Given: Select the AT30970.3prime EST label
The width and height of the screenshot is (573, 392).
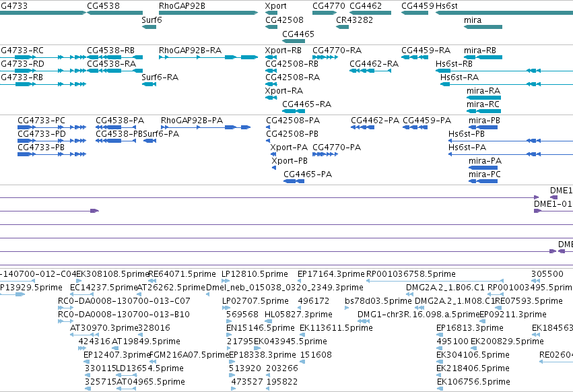Looking at the screenshot, I should pos(104,327).
